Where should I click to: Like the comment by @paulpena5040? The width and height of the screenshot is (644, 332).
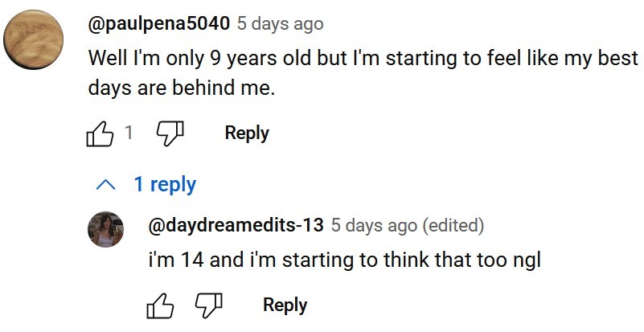(x=100, y=134)
